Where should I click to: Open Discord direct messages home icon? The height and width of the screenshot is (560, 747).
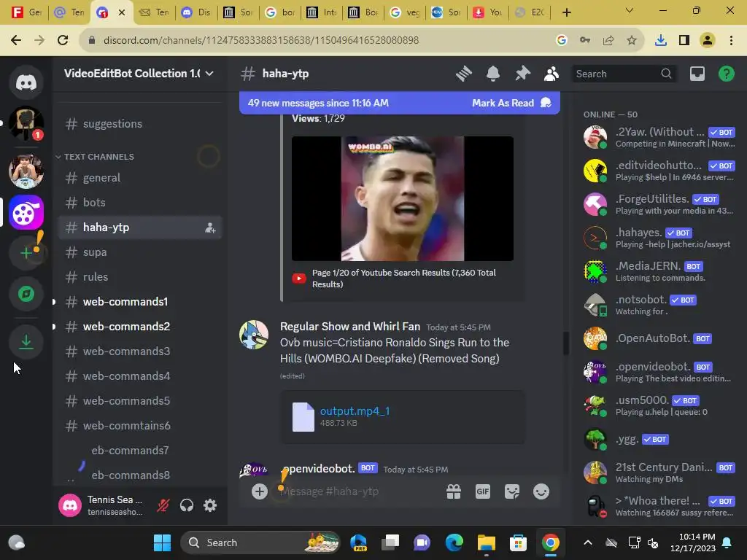(26, 82)
